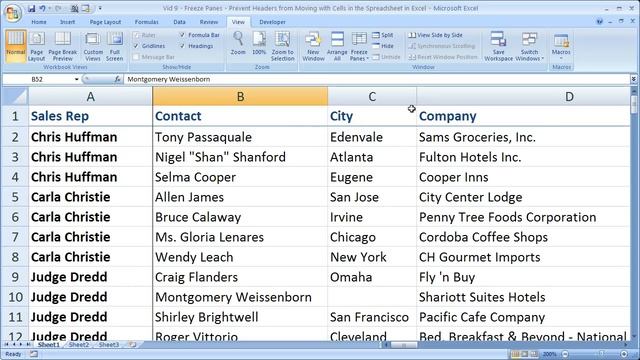Open Print Preview from Quick Access Toolbar
The width and height of the screenshot is (640, 360).
[x=74, y=8]
